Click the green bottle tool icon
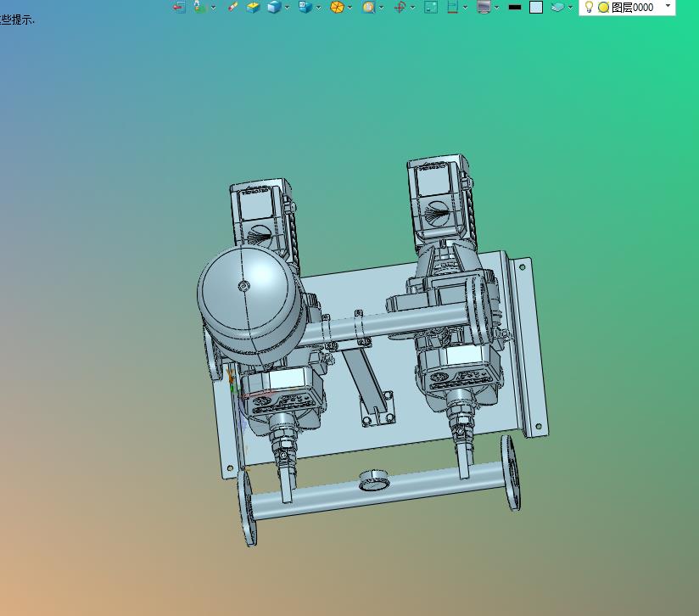This screenshot has height=616, width=699. 199,7
